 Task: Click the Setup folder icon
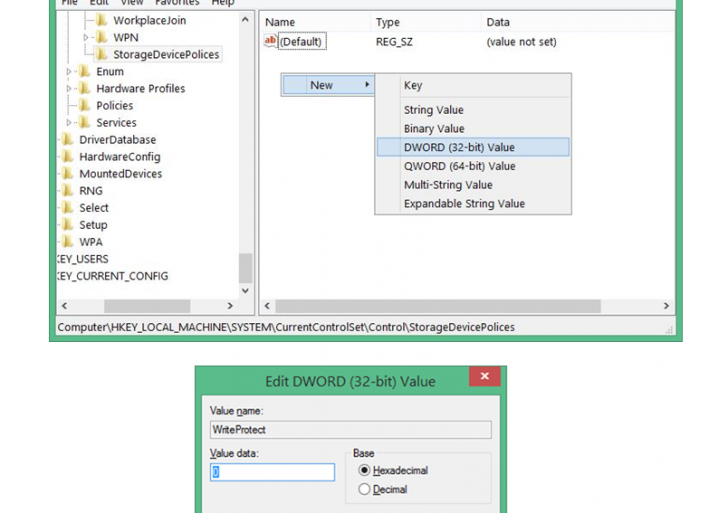click(68, 225)
